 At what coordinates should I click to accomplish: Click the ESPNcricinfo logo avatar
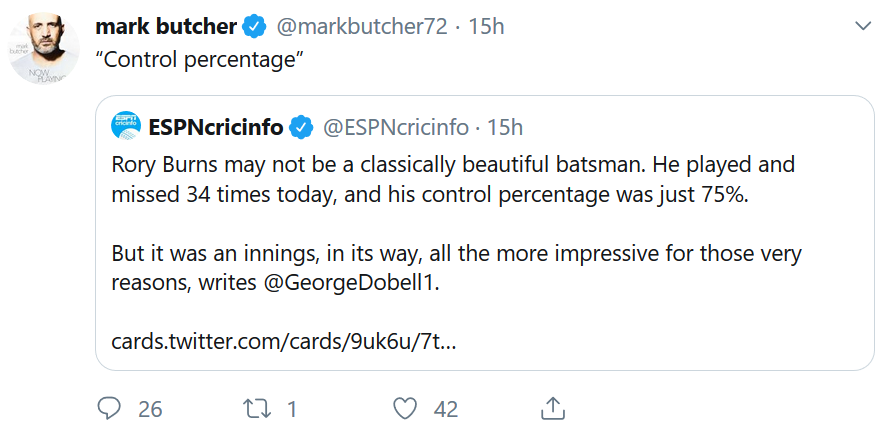(x=128, y=127)
